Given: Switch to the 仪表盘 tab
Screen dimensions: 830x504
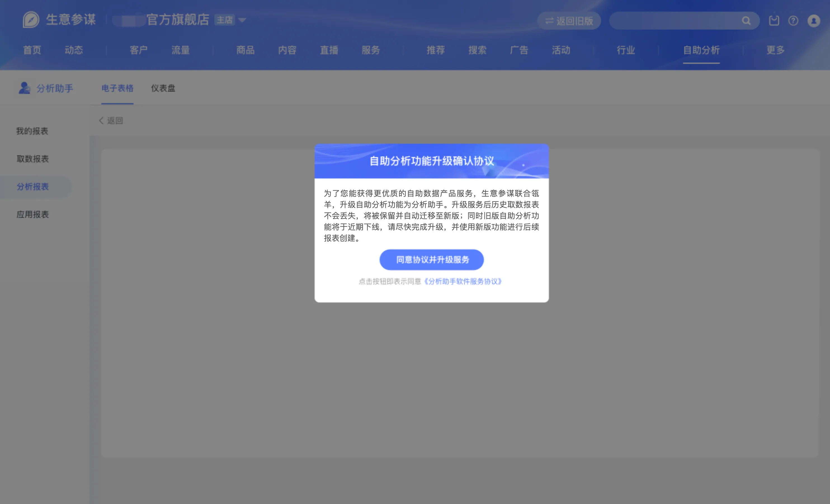Looking at the screenshot, I should (163, 88).
